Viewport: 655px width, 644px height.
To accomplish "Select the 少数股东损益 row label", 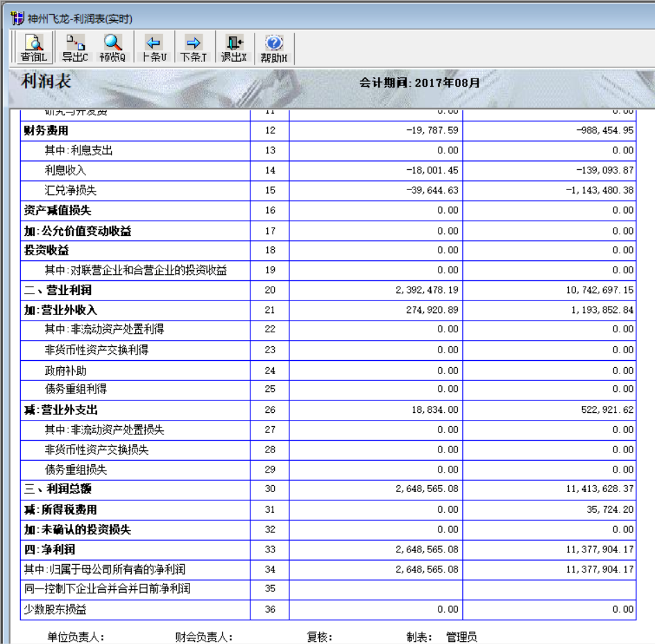I will point(55,609).
